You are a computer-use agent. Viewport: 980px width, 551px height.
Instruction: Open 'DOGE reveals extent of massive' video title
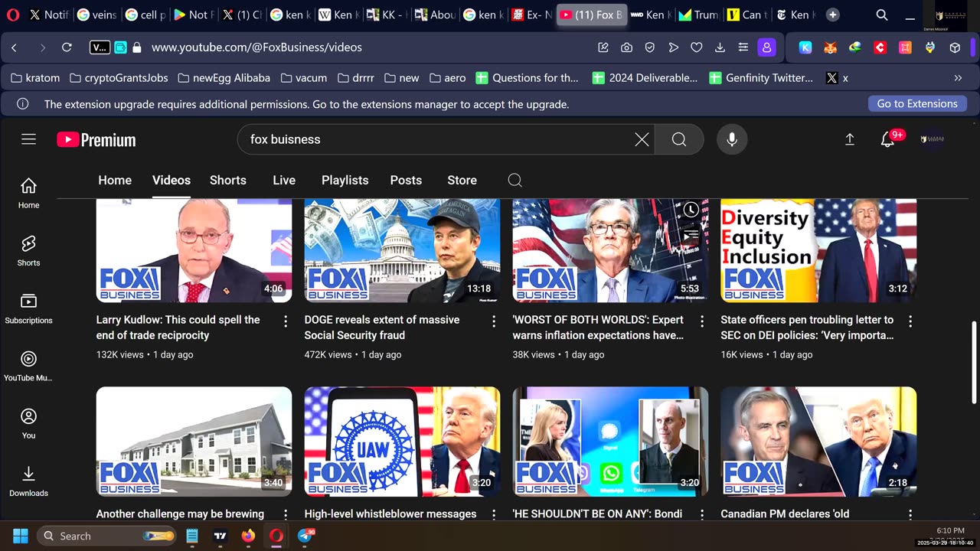point(382,328)
